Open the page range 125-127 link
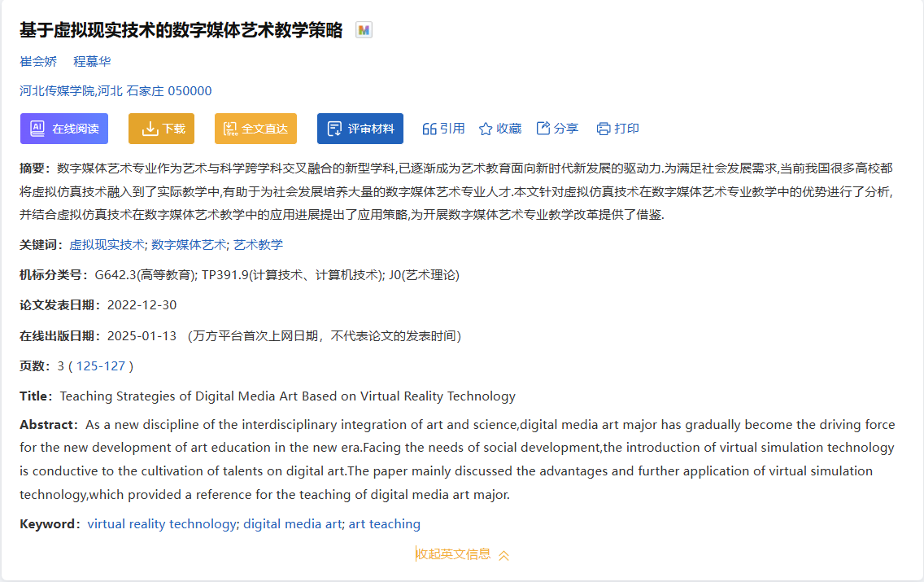Screen dimensions: 924x582 101,365
